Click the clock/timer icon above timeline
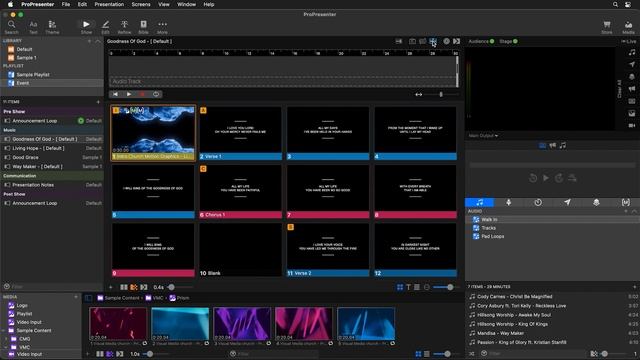 [x=447, y=41]
